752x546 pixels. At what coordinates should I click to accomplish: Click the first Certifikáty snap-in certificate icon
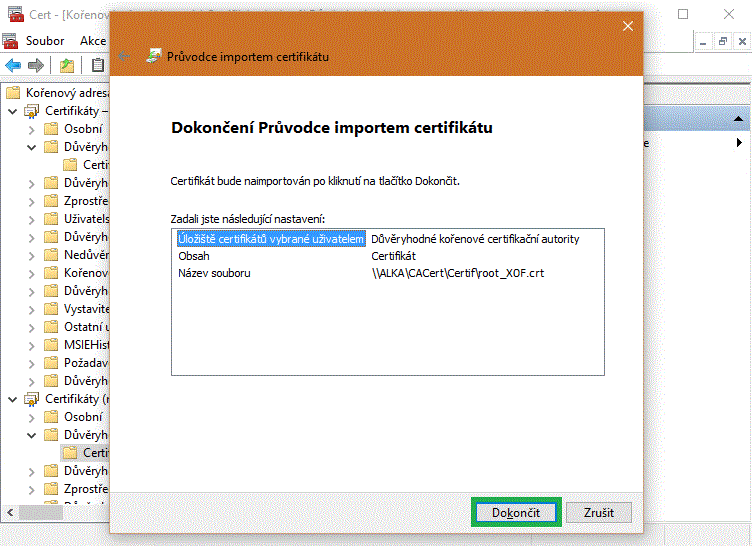coord(32,110)
